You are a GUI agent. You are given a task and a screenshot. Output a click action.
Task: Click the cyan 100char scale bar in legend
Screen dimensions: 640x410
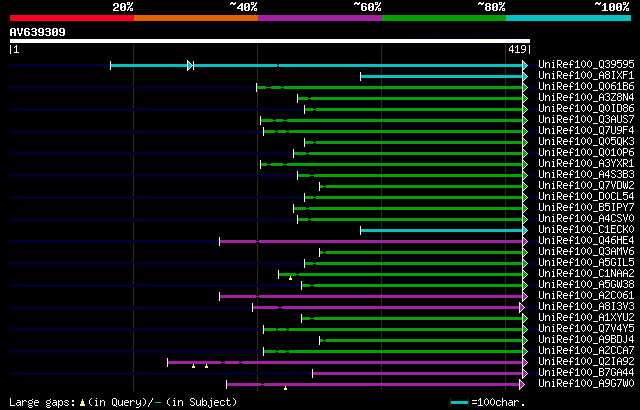point(460,403)
